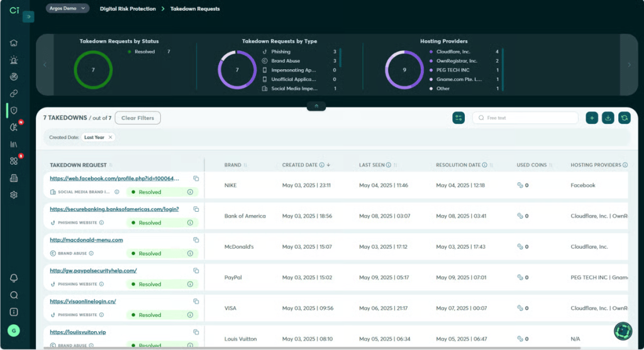Screen dimensions: 644x350
Task: Open Takedown Requests breadcrumb
Action: point(195,9)
